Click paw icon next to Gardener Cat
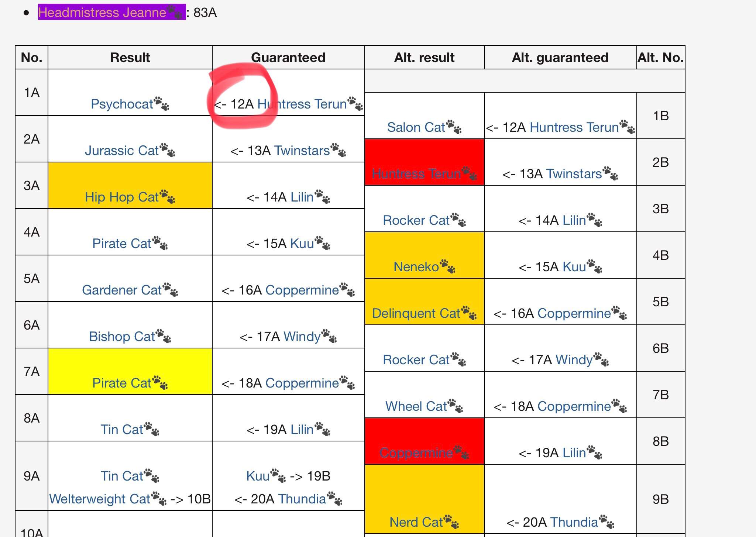Image resolution: width=756 pixels, height=537 pixels. pyautogui.click(x=170, y=290)
